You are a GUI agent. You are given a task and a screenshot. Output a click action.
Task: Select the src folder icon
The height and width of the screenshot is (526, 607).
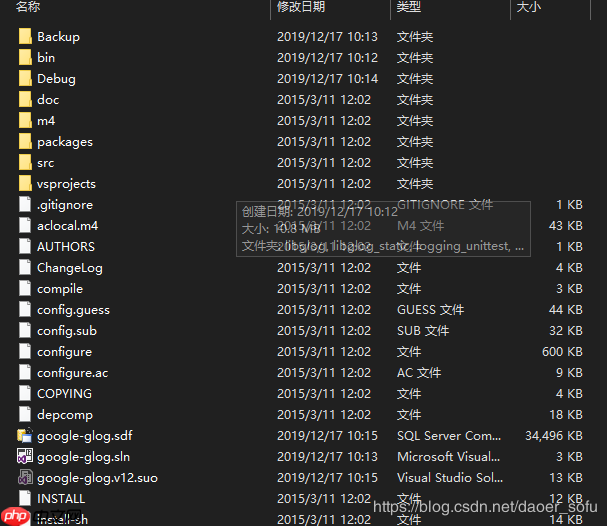[25, 162]
